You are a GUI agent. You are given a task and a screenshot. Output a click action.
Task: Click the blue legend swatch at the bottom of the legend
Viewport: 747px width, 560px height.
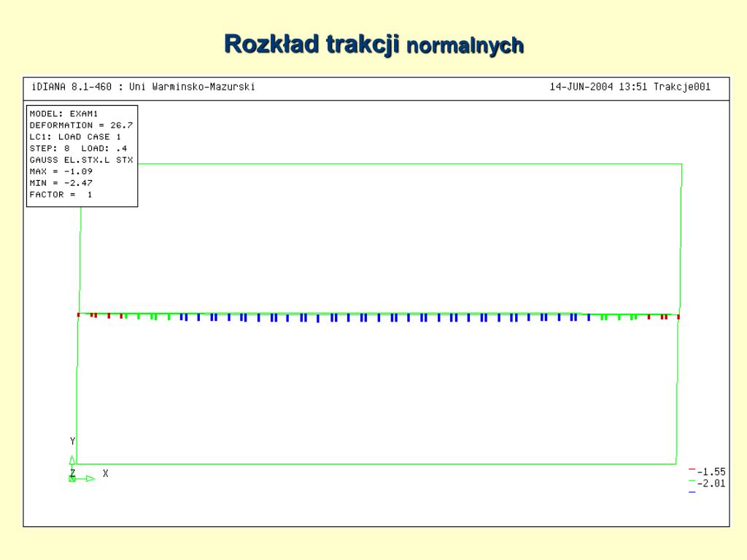692,492
